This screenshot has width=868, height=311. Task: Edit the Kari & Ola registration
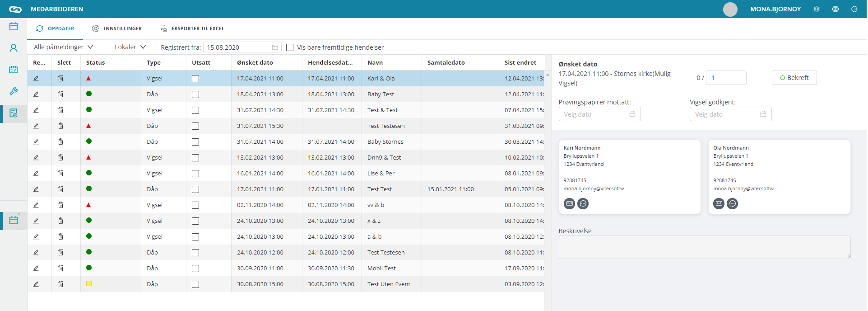(x=36, y=79)
